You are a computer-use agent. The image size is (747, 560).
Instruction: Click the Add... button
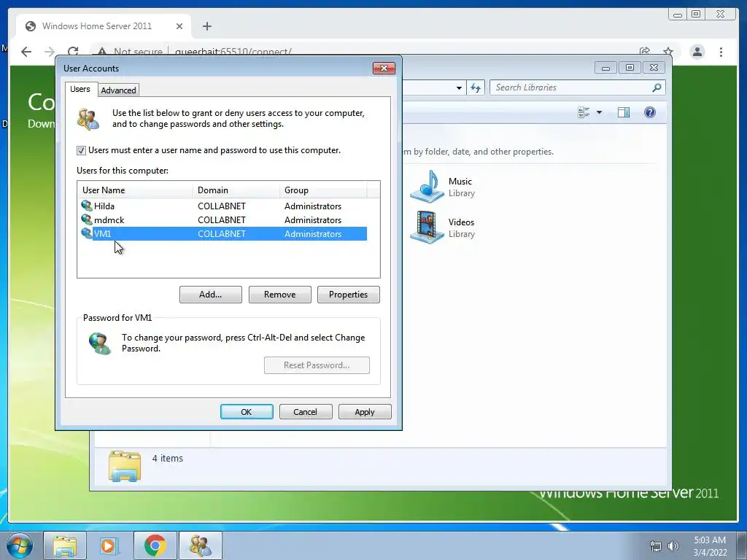pos(211,295)
